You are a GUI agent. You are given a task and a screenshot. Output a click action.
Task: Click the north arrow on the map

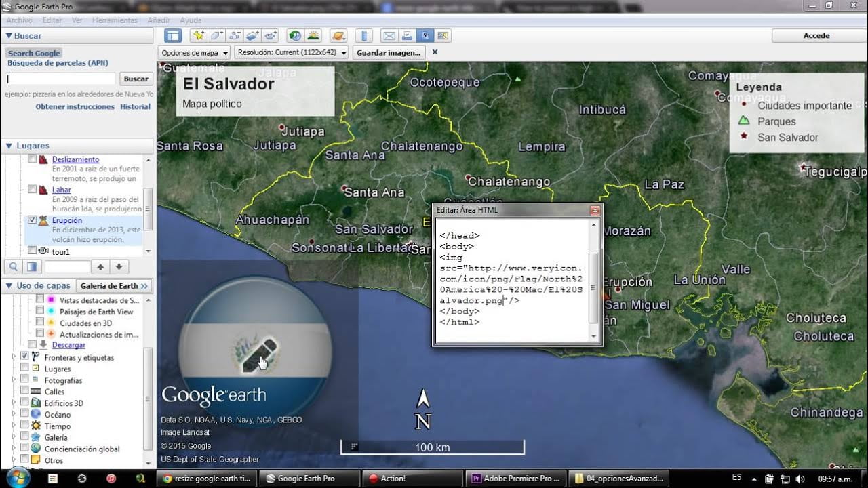[x=423, y=409]
